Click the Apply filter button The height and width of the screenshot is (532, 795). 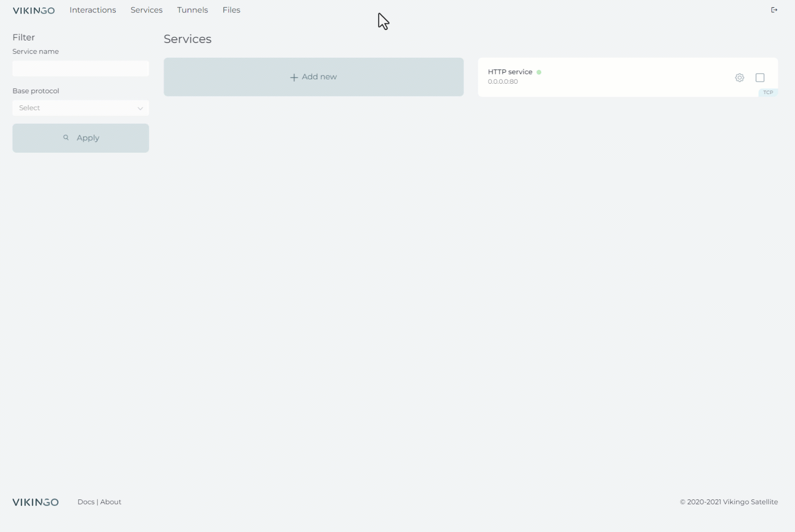[81, 138]
